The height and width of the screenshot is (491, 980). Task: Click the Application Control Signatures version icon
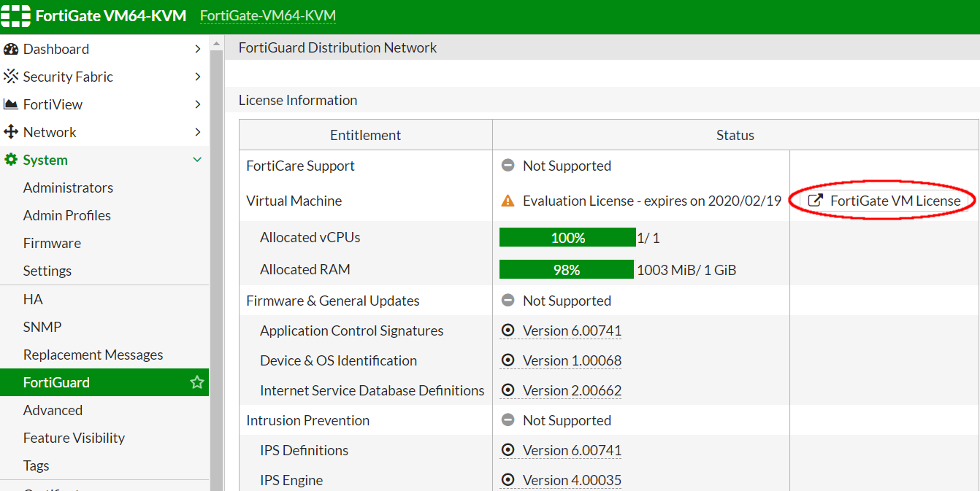[x=508, y=330]
